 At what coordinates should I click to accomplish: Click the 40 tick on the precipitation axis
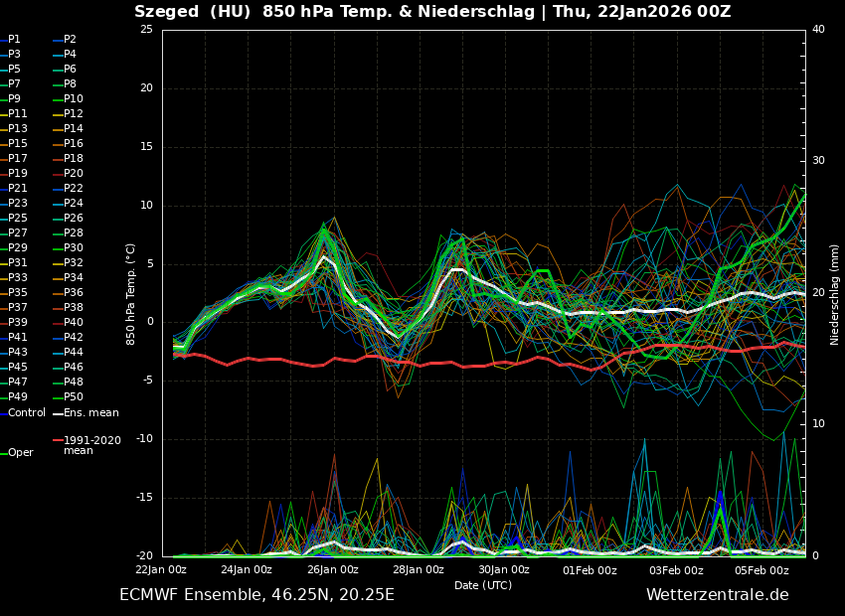(x=818, y=30)
